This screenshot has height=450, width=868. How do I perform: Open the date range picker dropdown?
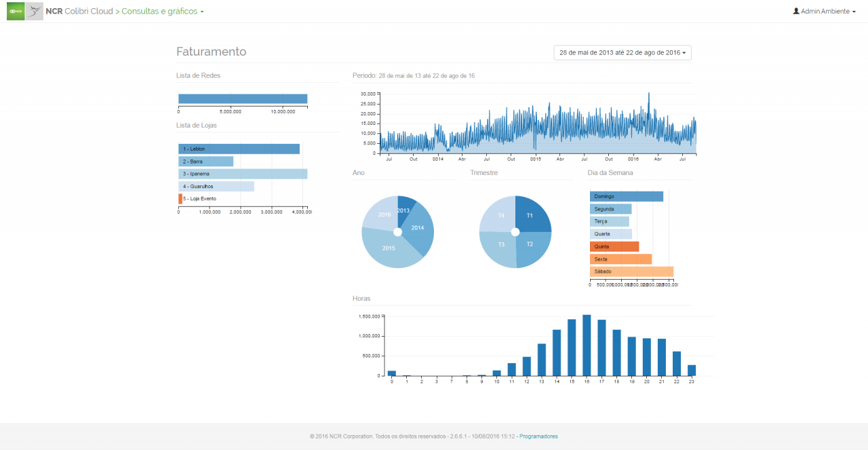point(622,53)
